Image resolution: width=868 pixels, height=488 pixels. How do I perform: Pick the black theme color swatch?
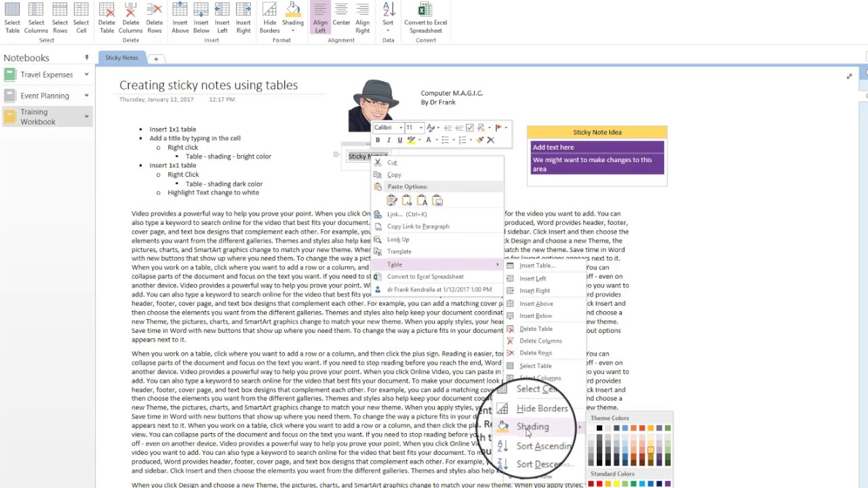pyautogui.click(x=599, y=428)
